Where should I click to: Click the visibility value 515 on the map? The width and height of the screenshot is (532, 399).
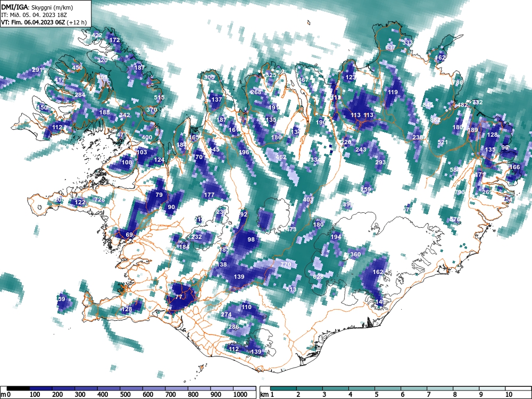(159, 97)
